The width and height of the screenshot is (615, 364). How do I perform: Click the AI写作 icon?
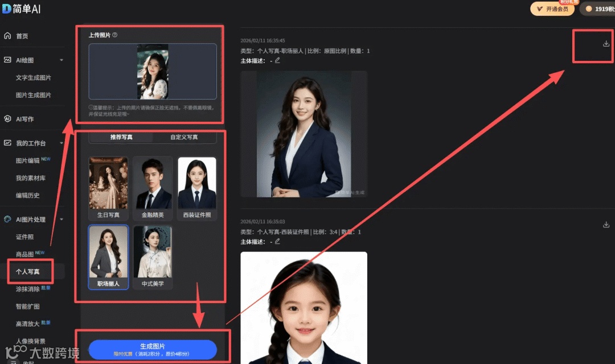click(x=7, y=119)
